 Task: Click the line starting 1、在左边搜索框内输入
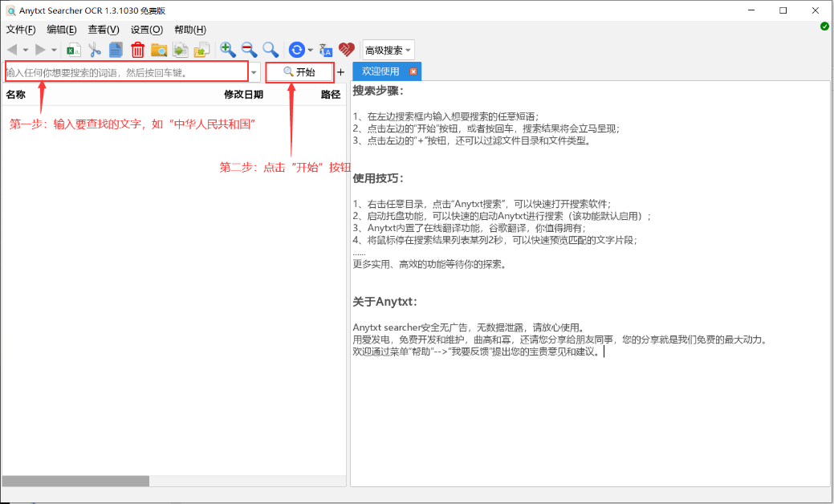[445, 116]
